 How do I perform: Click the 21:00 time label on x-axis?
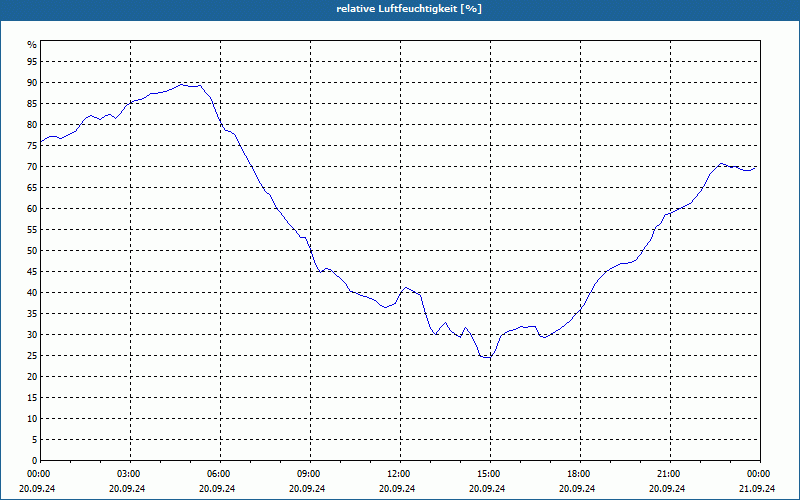(670, 474)
